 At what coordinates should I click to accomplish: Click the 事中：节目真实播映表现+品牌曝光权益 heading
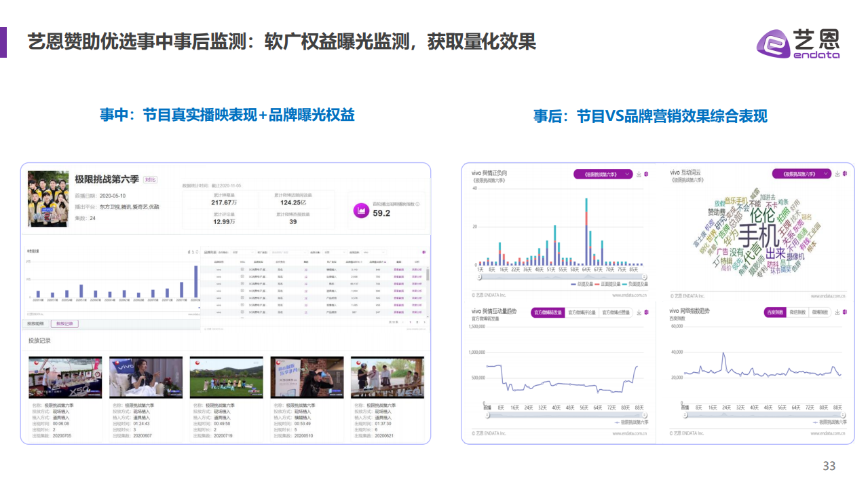pyautogui.click(x=227, y=115)
